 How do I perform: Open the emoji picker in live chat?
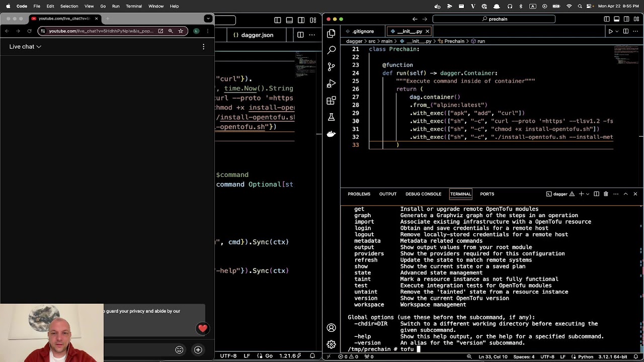click(x=179, y=350)
